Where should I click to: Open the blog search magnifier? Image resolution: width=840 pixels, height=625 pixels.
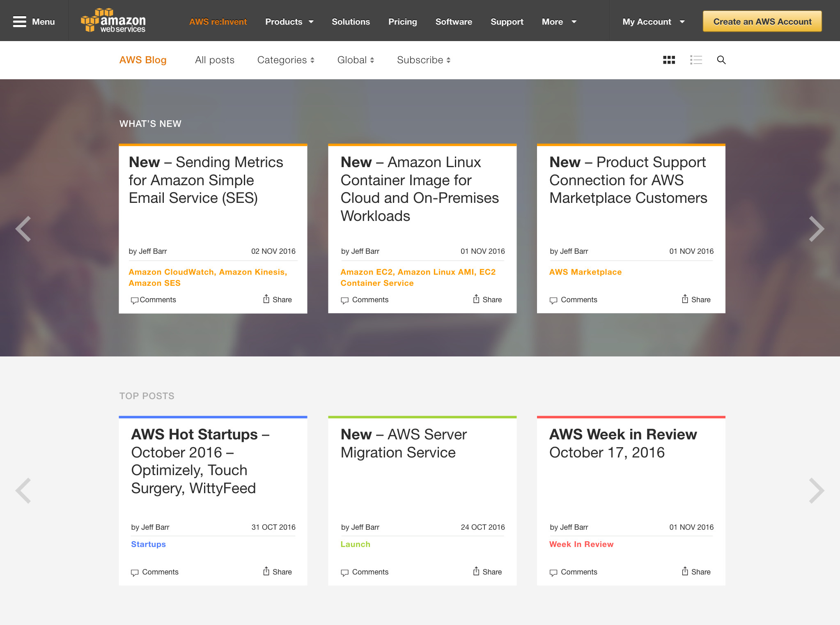[x=721, y=60]
